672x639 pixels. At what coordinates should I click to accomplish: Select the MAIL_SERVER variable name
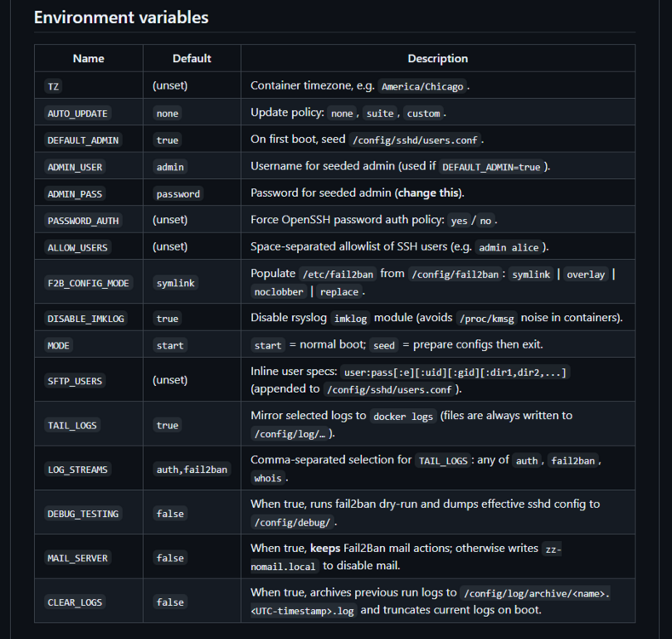(78, 558)
